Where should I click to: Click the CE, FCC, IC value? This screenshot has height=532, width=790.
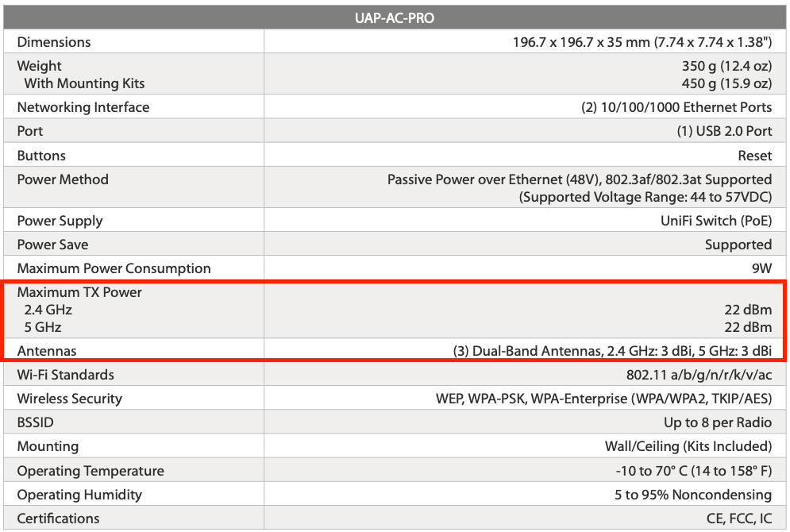click(x=739, y=519)
